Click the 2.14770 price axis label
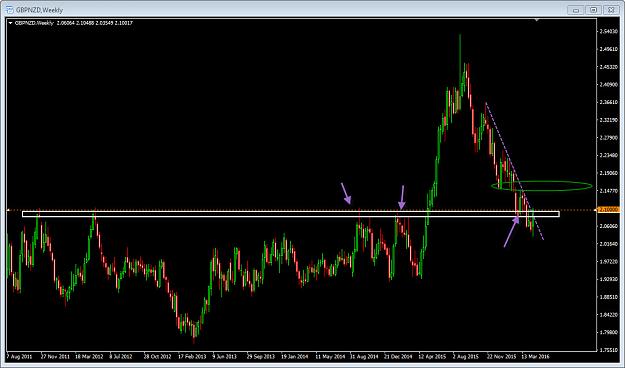The image size is (625, 368). click(608, 191)
